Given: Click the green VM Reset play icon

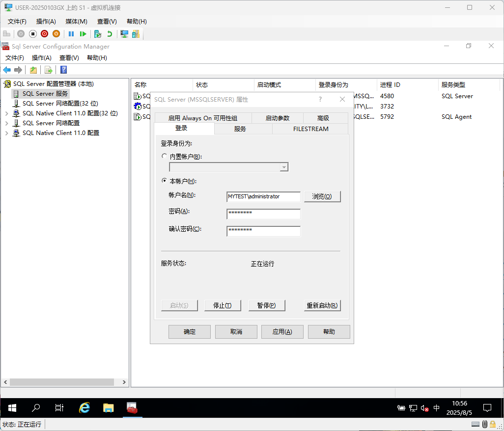Looking at the screenshot, I should (83, 34).
